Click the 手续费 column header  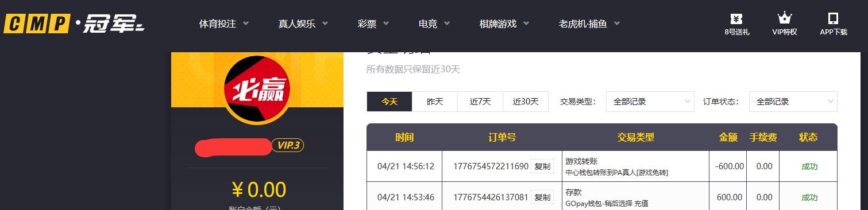[763, 138]
